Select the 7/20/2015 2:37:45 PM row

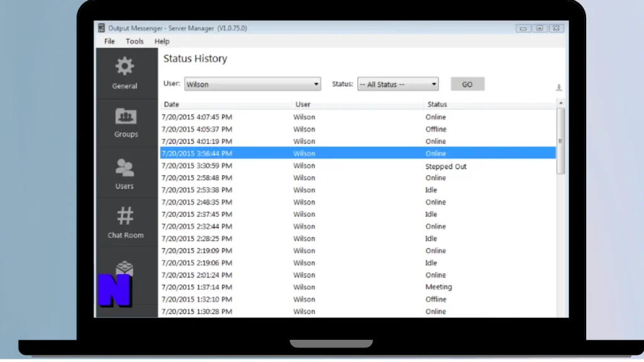click(358, 214)
